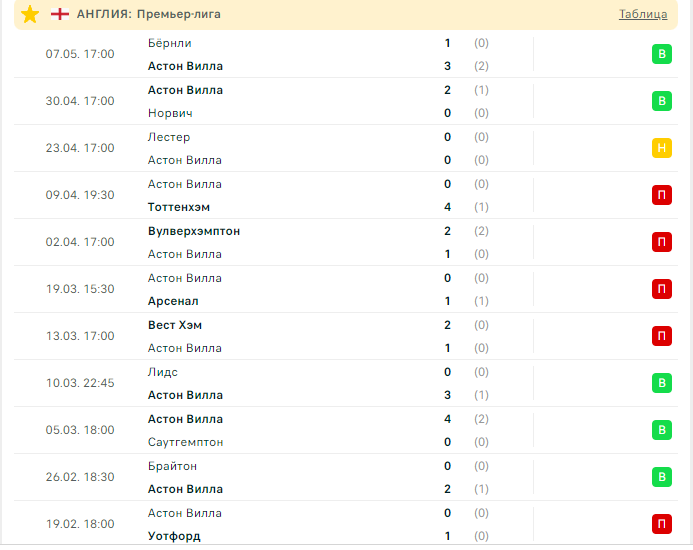Image resolution: width=693 pixels, height=550 pixels.
Task: Click the England flag icon
Action: pos(60,14)
